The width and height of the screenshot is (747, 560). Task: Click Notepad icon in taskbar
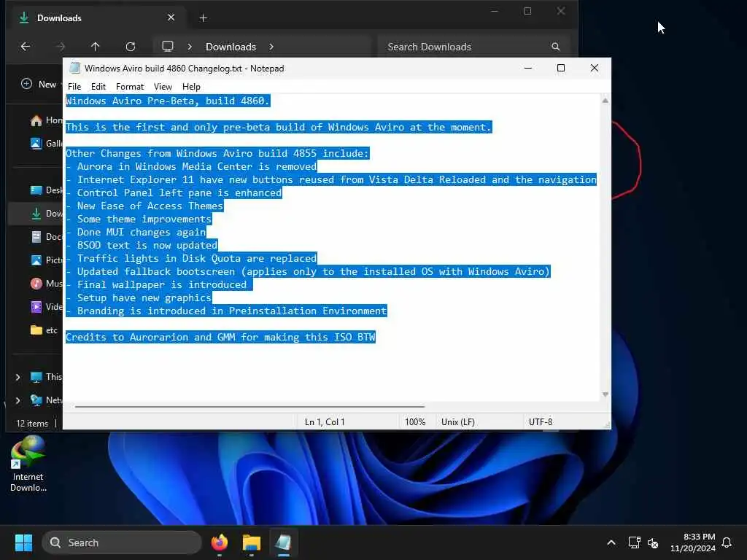pyautogui.click(x=283, y=542)
